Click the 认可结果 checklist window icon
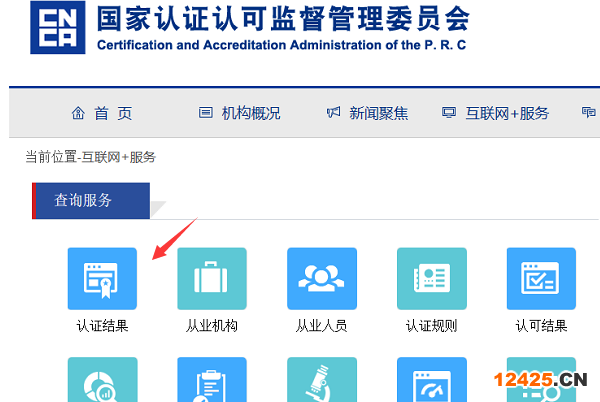 click(x=541, y=279)
